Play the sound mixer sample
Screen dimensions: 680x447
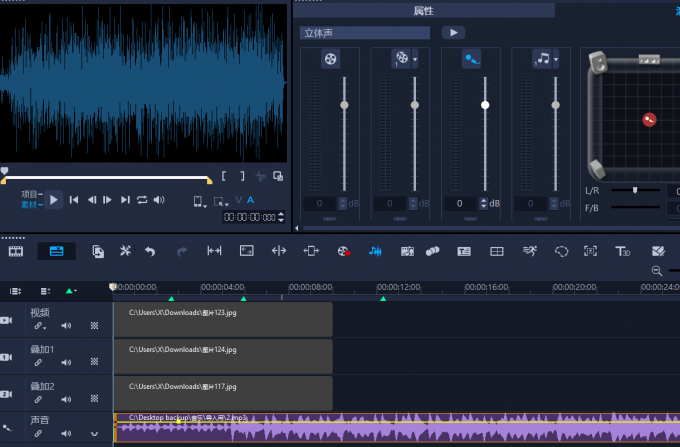pyautogui.click(x=454, y=33)
